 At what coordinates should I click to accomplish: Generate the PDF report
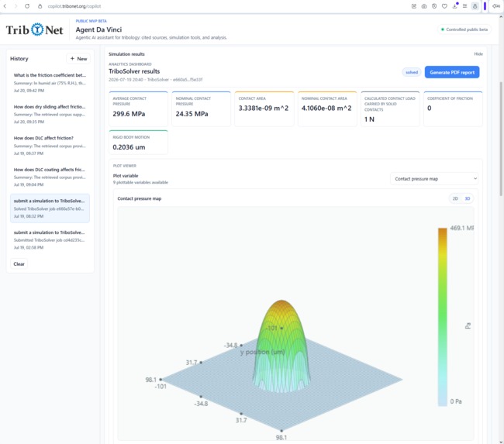(x=452, y=72)
